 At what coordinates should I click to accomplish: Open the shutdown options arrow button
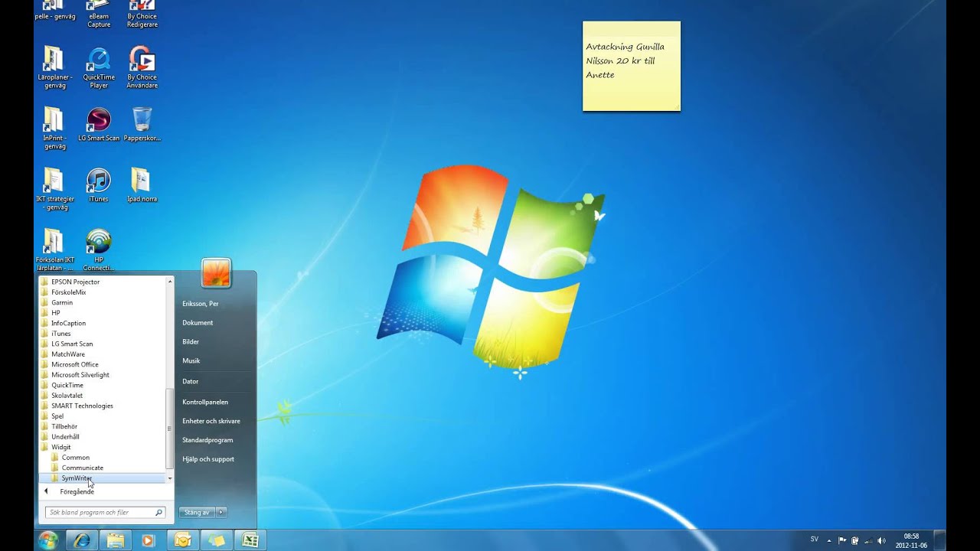[221, 512]
